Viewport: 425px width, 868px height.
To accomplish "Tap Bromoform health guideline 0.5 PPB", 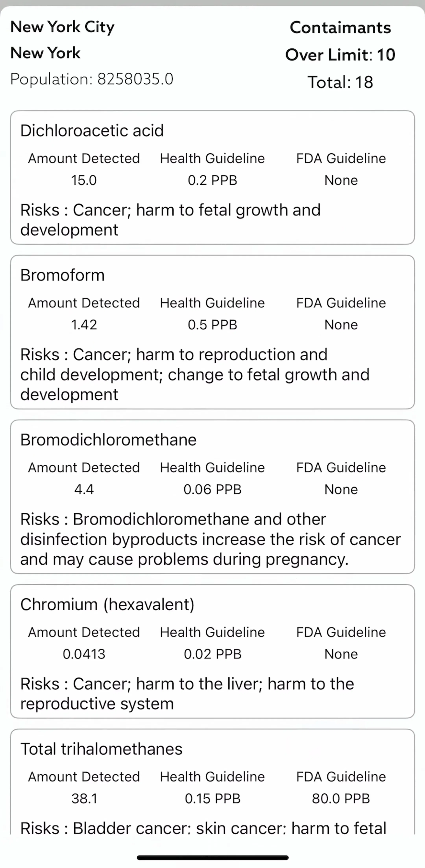I will tap(212, 325).
